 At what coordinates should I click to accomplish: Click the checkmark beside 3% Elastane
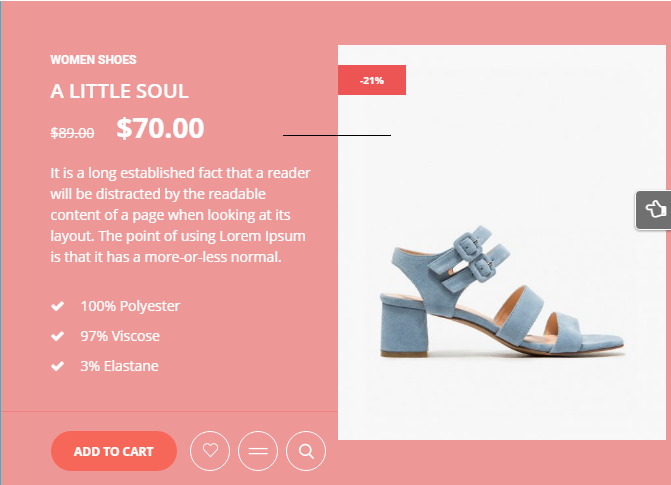(57, 366)
